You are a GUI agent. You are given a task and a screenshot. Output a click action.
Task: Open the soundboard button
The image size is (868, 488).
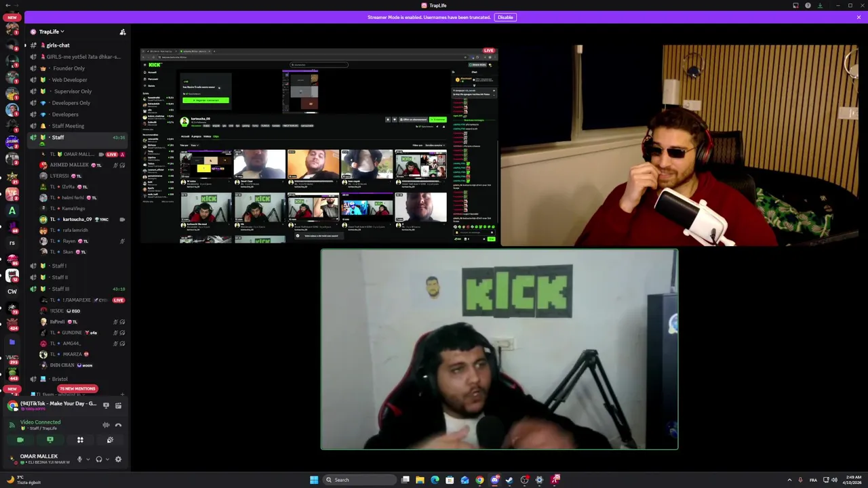[x=110, y=440]
